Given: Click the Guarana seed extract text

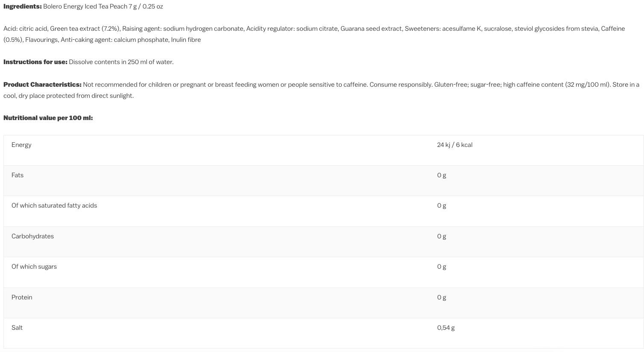Looking at the screenshot, I should tap(371, 29).
